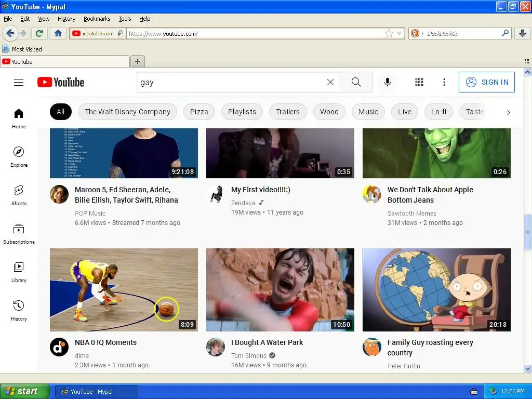The image size is (532, 399).
Task: Click the vertical scrollbar thumb
Action: pos(527,232)
